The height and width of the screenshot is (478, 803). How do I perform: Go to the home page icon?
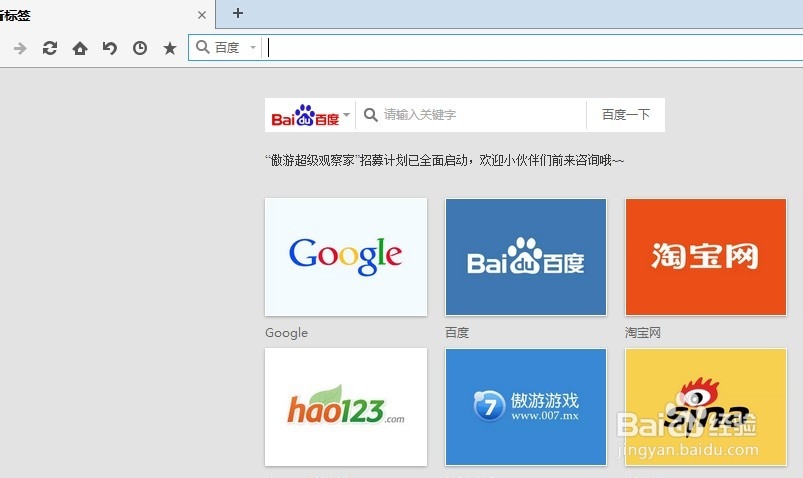[x=80, y=48]
